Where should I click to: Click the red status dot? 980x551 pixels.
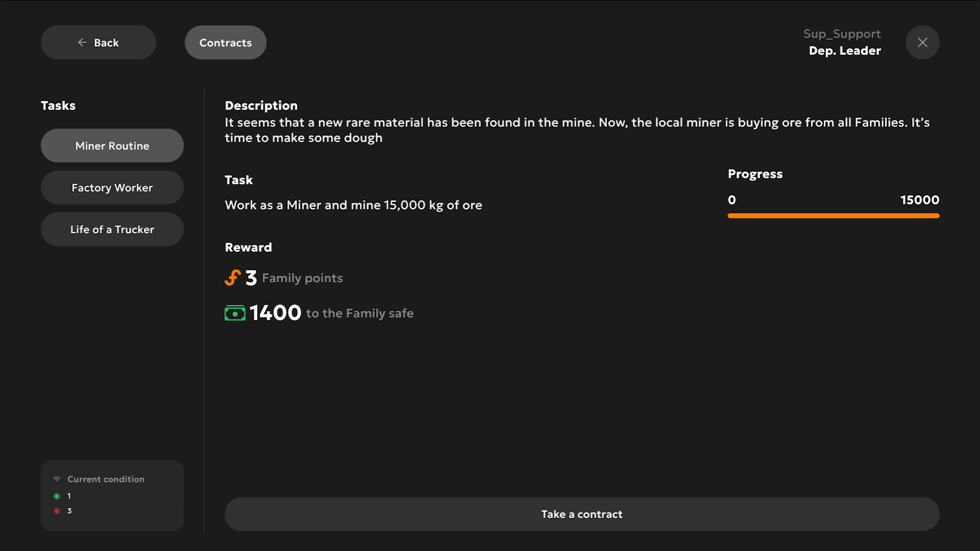click(x=57, y=511)
